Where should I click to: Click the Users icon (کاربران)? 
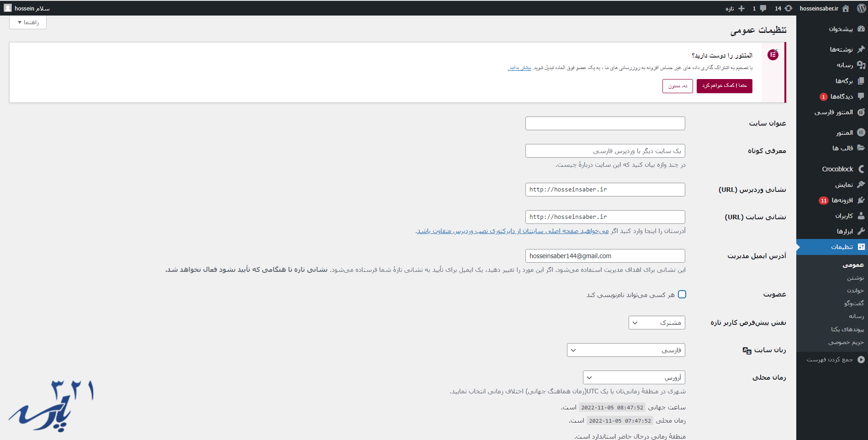coord(861,216)
